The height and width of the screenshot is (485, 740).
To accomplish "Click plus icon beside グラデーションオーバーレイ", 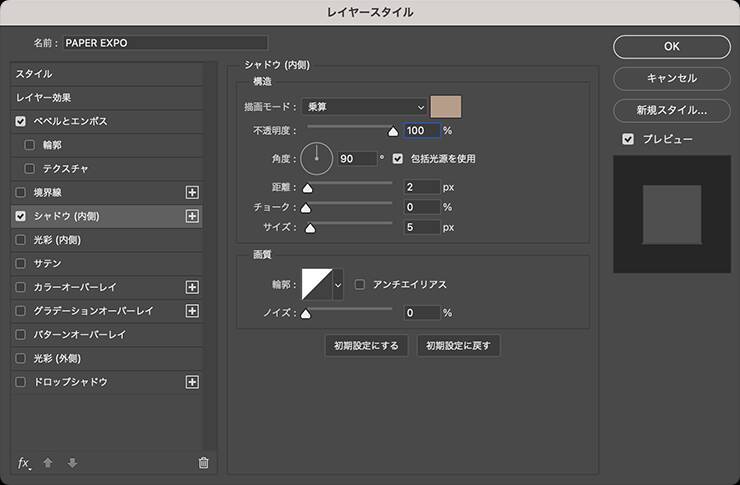I will 193,311.
